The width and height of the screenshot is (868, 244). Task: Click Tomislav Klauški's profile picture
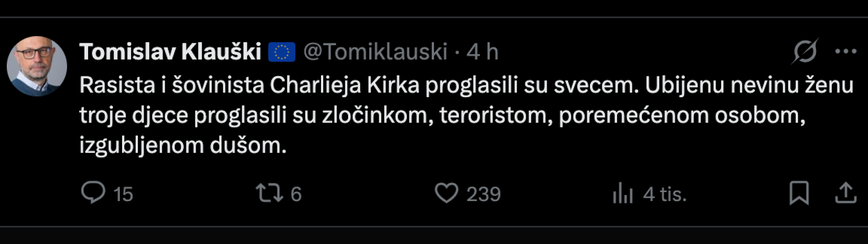tap(37, 66)
